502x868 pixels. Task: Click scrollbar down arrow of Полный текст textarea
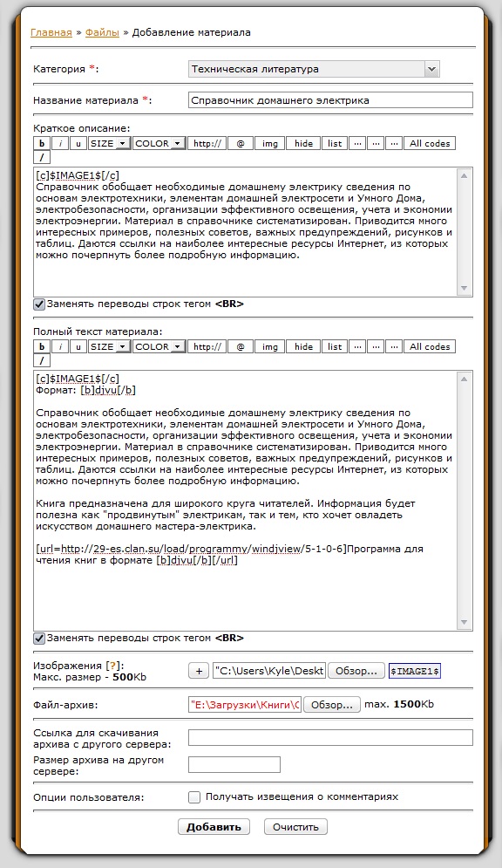point(464,622)
